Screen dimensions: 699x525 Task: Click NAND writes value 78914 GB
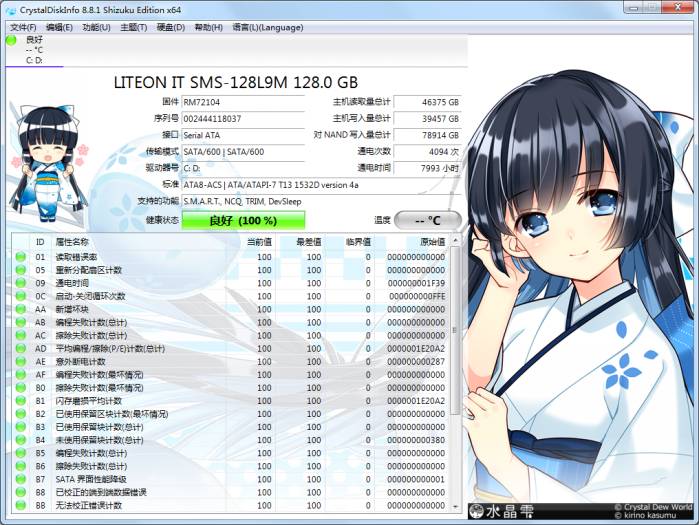(x=427, y=135)
